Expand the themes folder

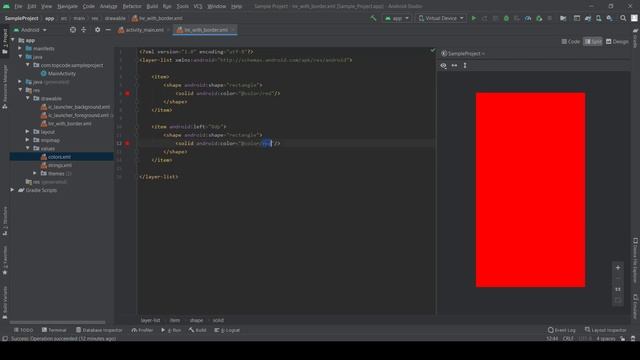click(x=35, y=173)
